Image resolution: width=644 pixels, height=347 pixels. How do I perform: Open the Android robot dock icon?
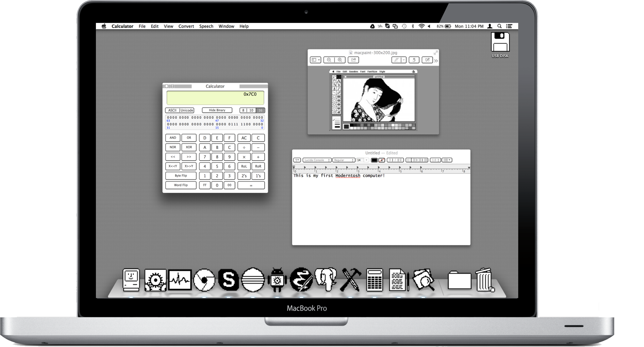pos(277,280)
